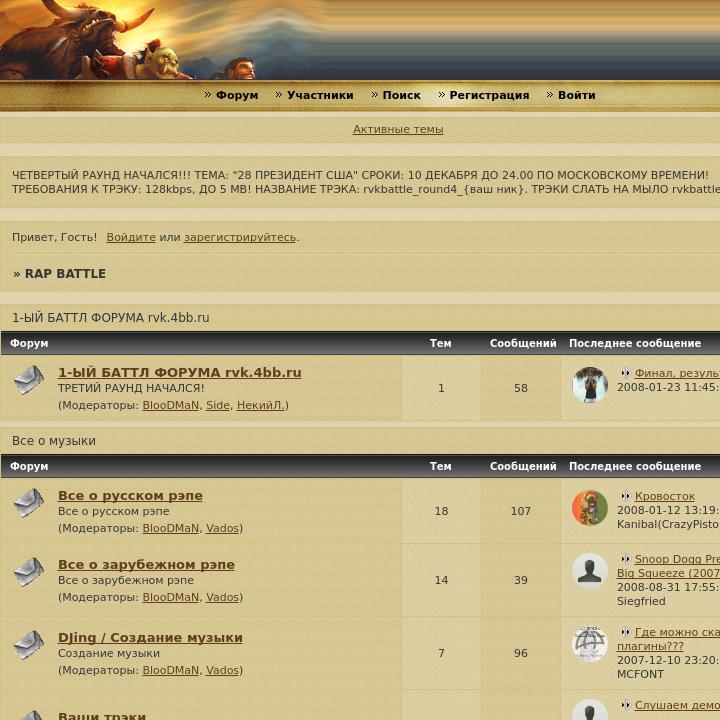Open globe avatar in DJing row
Screen dimensions: 720x720
coord(590,644)
